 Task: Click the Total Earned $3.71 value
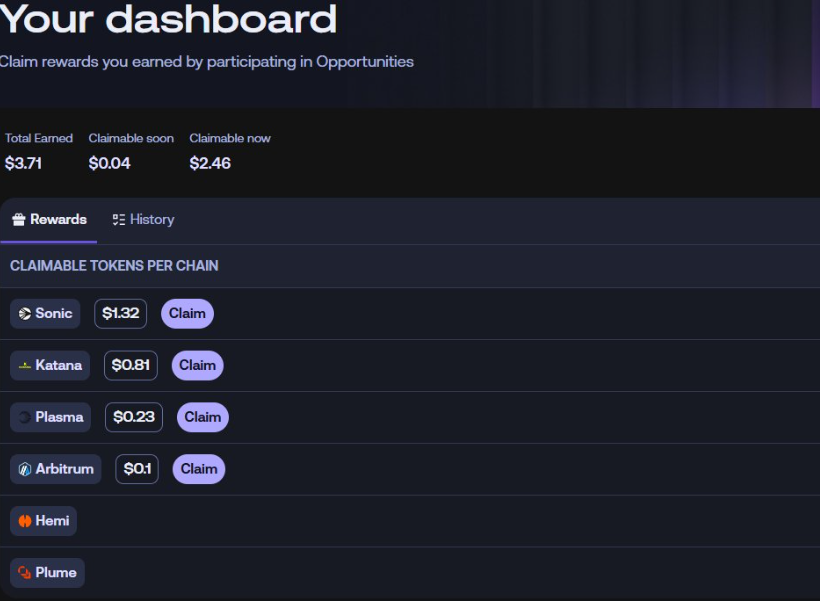tap(23, 163)
